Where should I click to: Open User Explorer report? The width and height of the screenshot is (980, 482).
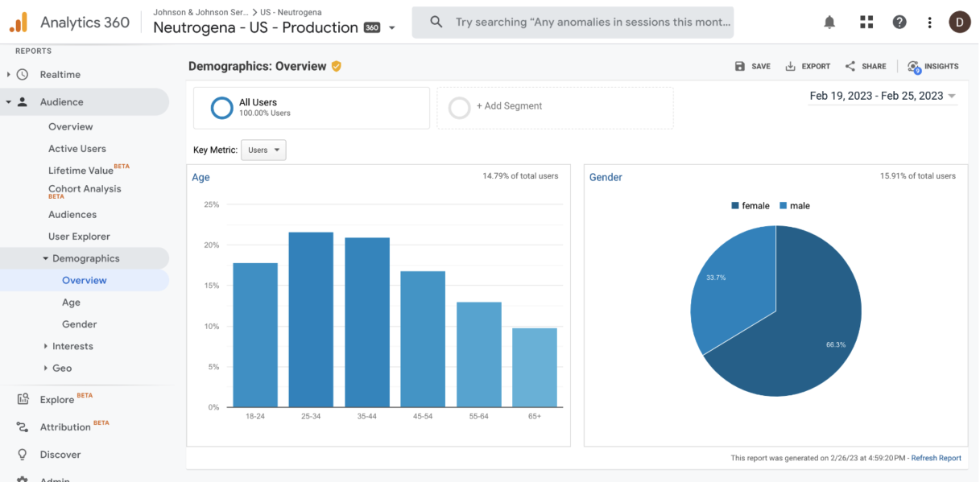pyautogui.click(x=79, y=236)
